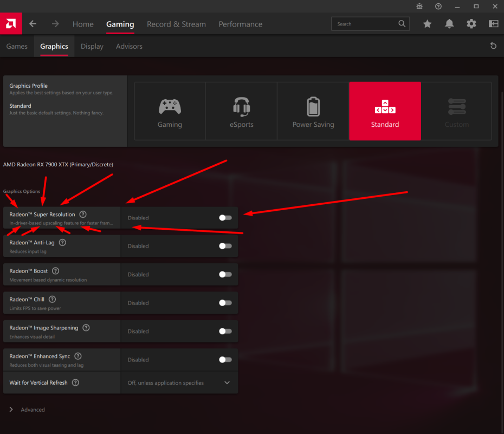504x434 pixels.
Task: Choose the Power Saving profile
Action: pos(313,112)
